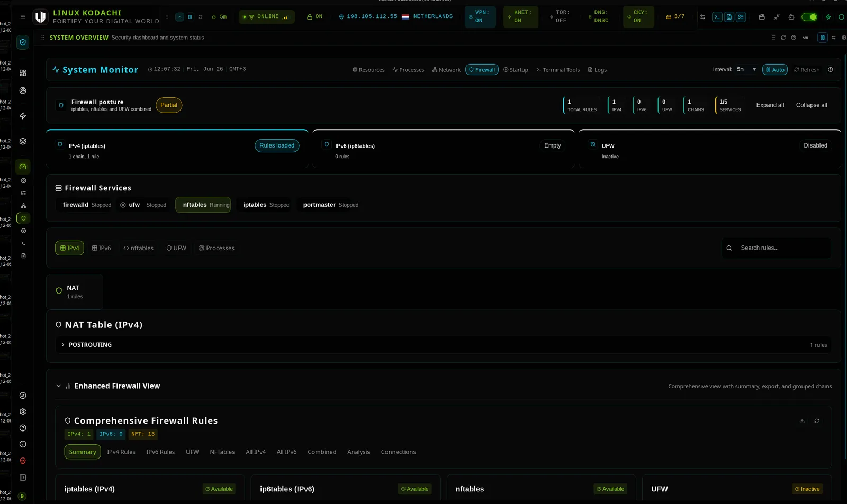This screenshot has width=847, height=504.
Task: Open the NAT 1 rules table card
Action: [75, 292]
